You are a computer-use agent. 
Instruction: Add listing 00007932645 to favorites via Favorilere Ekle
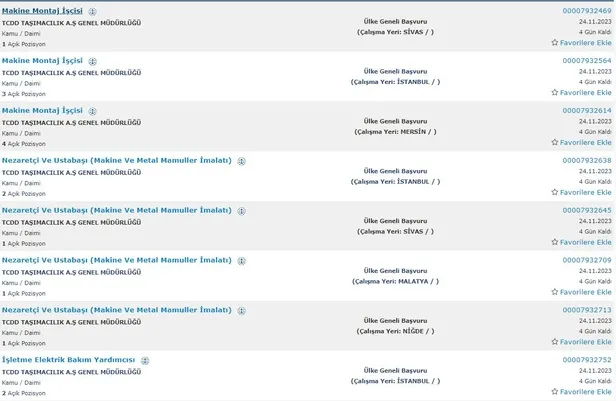point(586,243)
